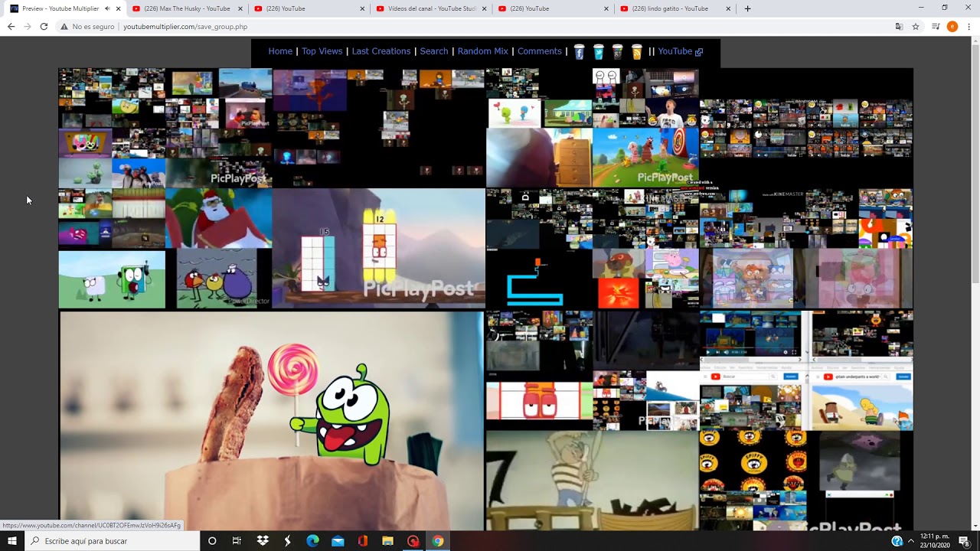Viewport: 980px width, 551px height.
Task: Open the Mail app from taskbar
Action: (338, 541)
